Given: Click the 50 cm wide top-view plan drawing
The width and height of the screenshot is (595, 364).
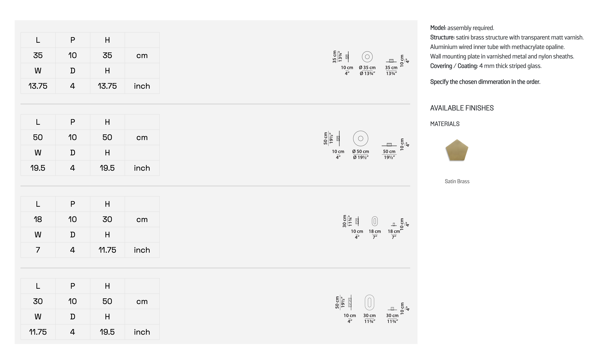Looking at the screenshot, I should 389,145.
